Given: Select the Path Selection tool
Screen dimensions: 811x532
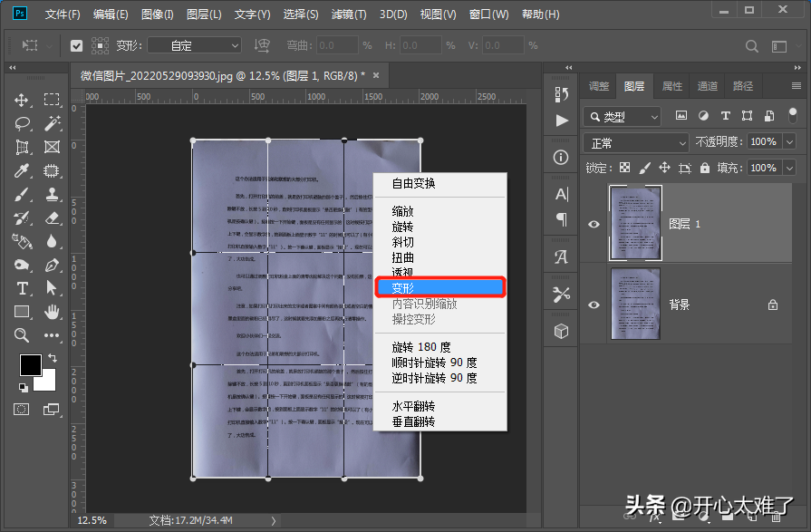Looking at the screenshot, I should tap(52, 287).
